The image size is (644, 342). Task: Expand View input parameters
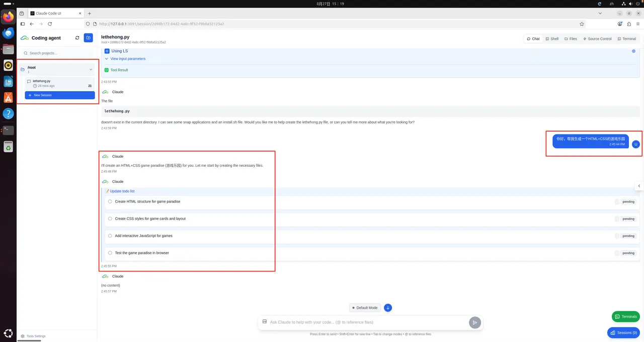(125, 59)
